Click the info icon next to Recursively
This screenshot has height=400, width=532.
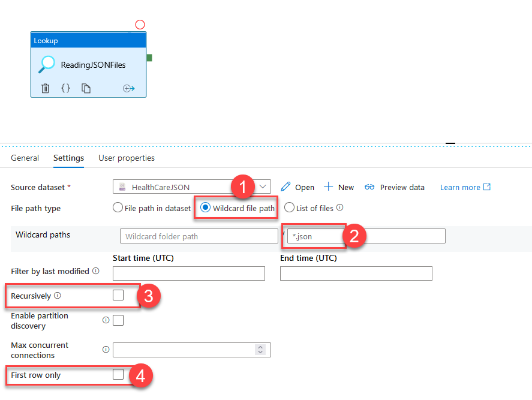[x=58, y=296]
